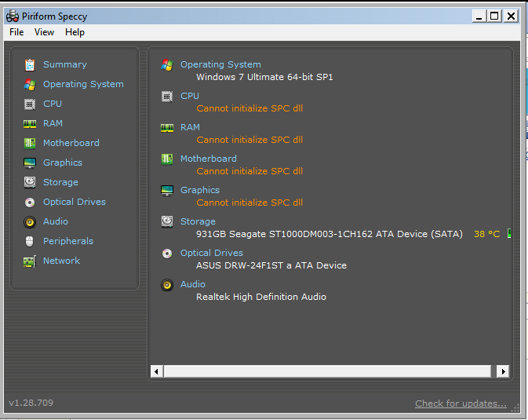Click the Seagate ST1000DM003 drive entry
Viewport: 528px width, 420px height.
coord(330,234)
